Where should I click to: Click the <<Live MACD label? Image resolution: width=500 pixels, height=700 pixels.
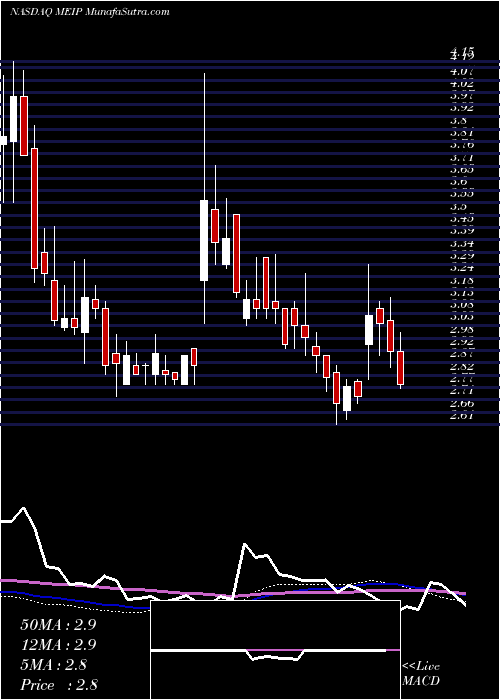[x=421, y=674]
